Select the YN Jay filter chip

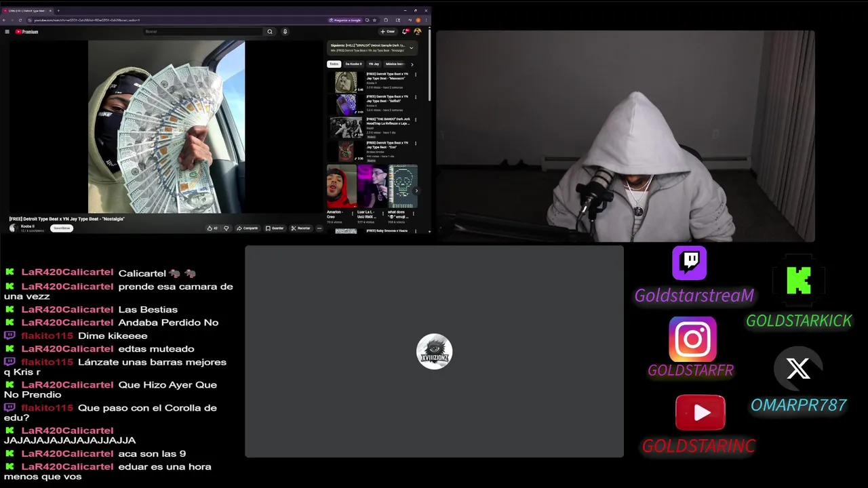(x=374, y=64)
